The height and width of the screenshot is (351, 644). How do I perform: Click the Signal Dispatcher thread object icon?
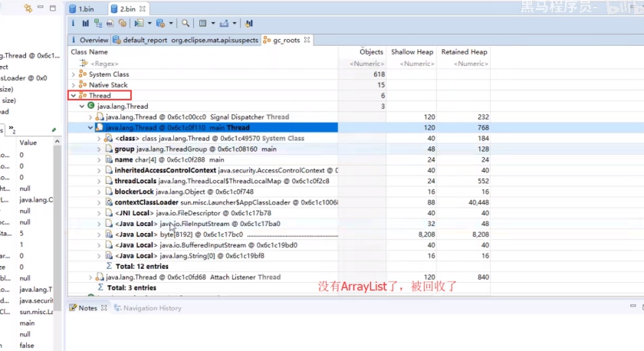(x=100, y=116)
